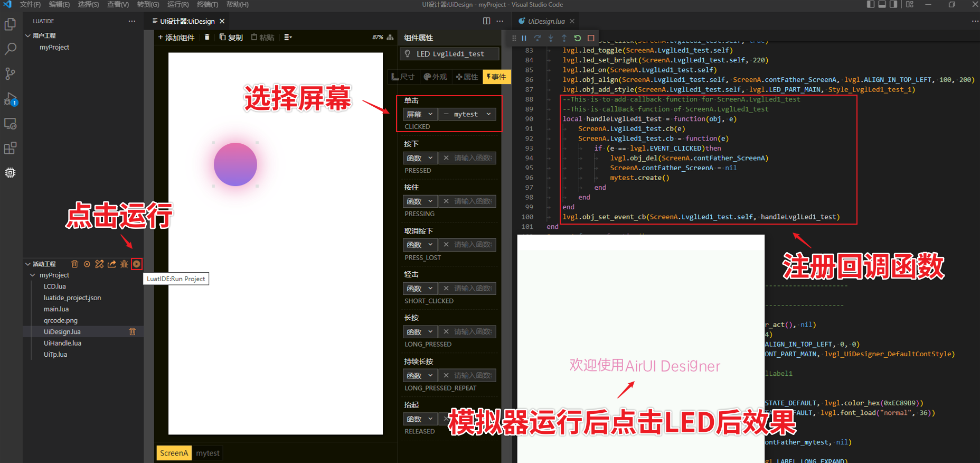This screenshot has height=463, width=980.
Task: Click the 添加组件 button
Action: 176,38
